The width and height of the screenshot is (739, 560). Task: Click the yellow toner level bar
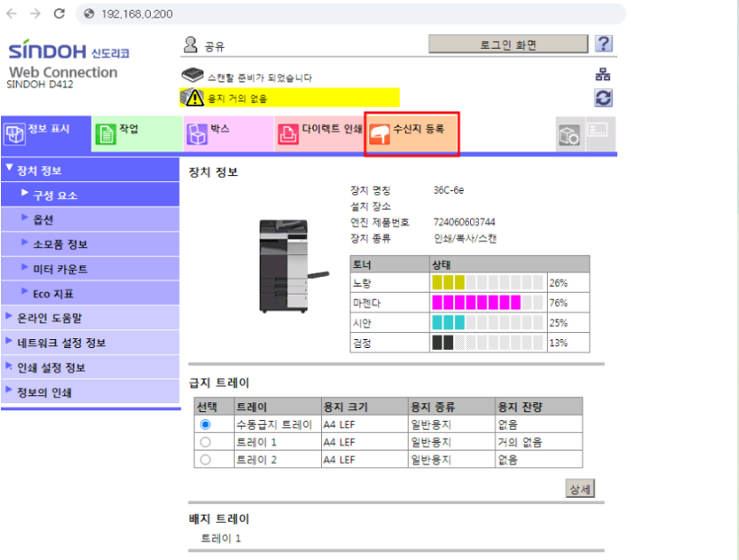pyautogui.click(x=488, y=282)
